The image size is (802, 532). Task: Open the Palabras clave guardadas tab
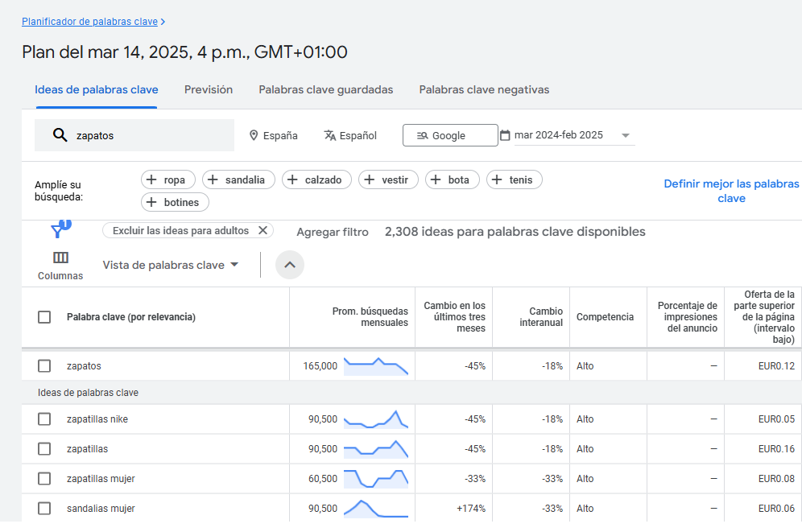(x=326, y=90)
